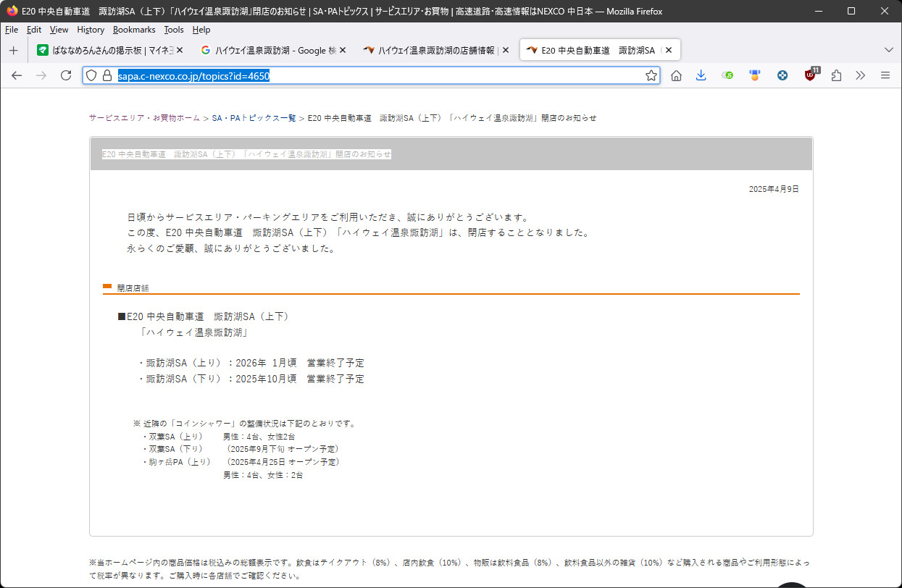902x588 pixels.
Task: Expand the More tools overflow chevron
Action: point(860,75)
